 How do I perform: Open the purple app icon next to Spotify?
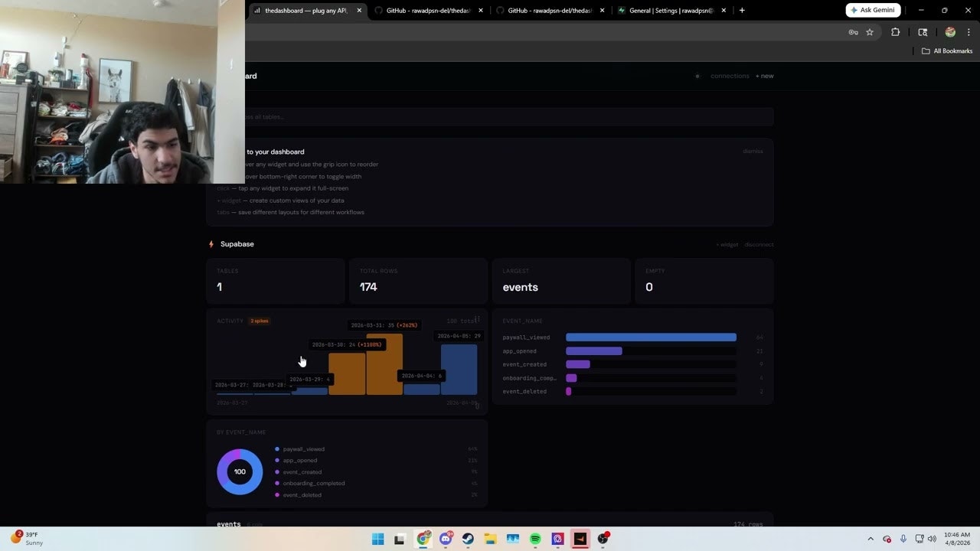point(557,539)
